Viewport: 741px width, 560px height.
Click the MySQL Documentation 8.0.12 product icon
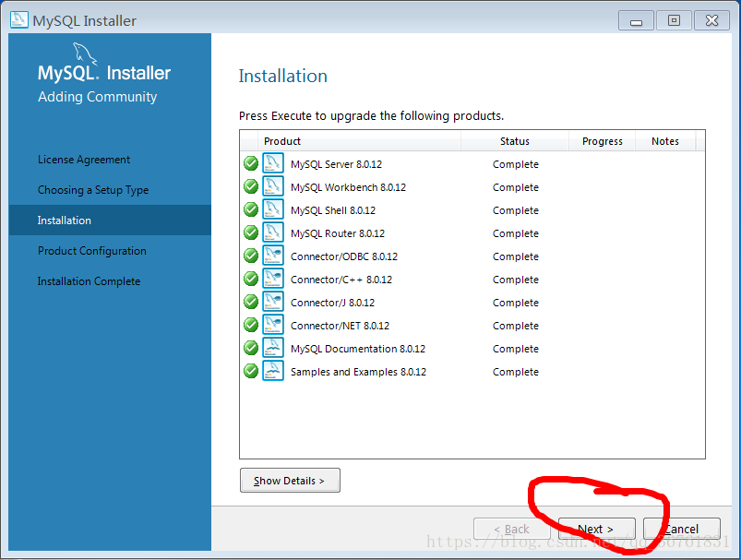click(273, 349)
